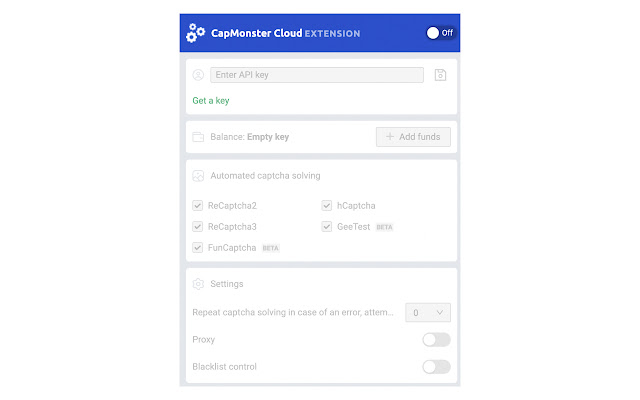This screenshot has height=400, width=640.
Task: Enable the Blacklist control switch
Action: click(436, 367)
